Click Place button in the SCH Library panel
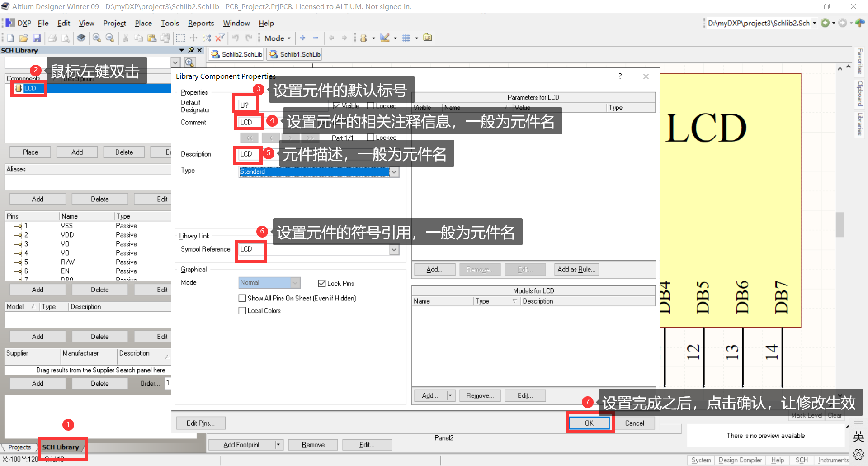 pyautogui.click(x=30, y=152)
